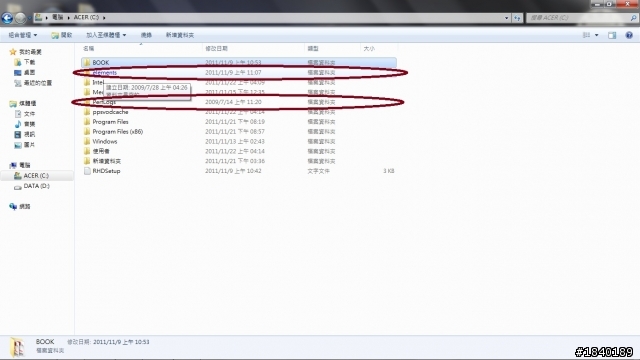Expand the arrow after ACER (C:) breadcrumb

[104, 18]
